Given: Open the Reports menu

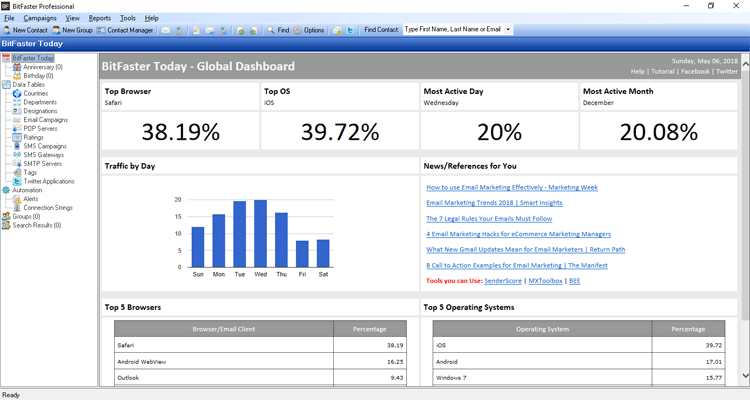Looking at the screenshot, I should [99, 18].
